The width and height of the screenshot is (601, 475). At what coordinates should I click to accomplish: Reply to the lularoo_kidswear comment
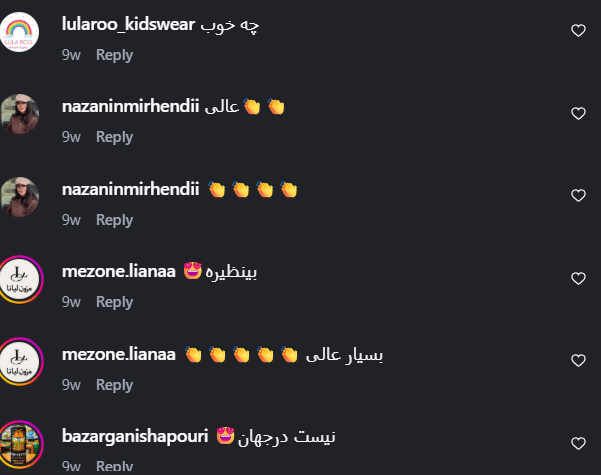pyautogui.click(x=114, y=55)
